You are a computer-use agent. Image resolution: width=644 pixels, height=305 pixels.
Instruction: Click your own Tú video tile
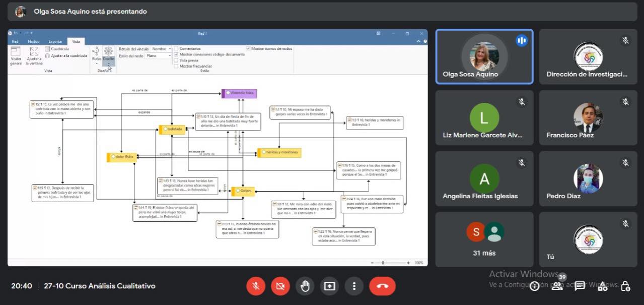[x=588, y=239]
